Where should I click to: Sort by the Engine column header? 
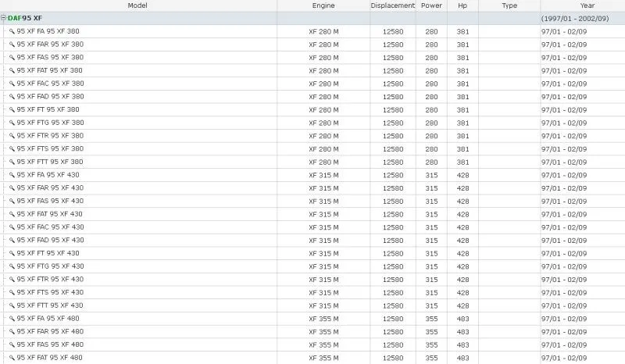[x=323, y=5]
